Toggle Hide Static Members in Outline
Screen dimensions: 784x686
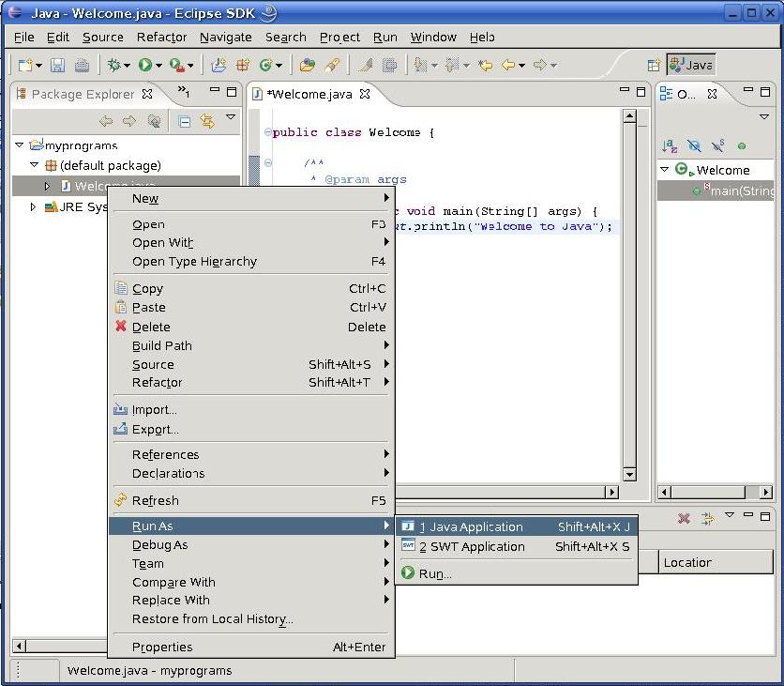click(718, 146)
